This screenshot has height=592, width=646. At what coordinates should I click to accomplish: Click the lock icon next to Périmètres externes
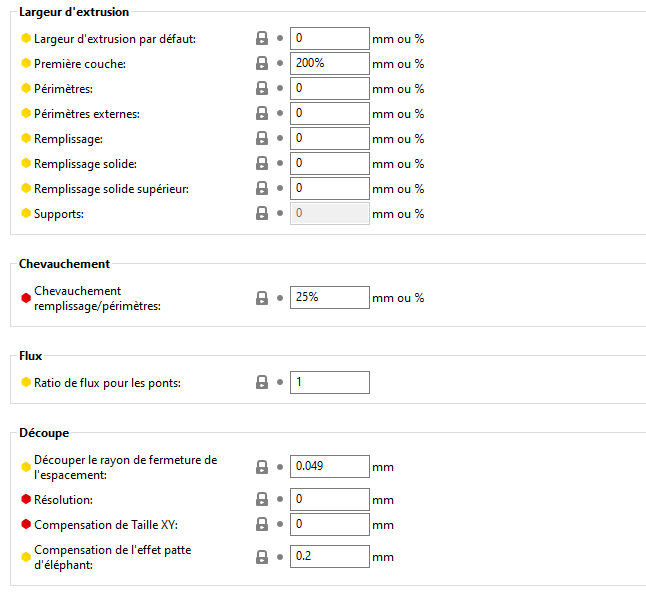coord(262,113)
